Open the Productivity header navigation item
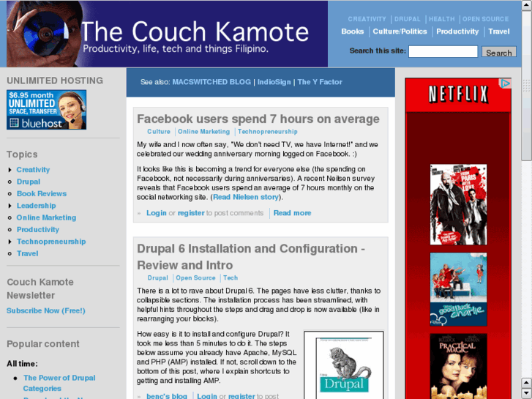 click(457, 31)
